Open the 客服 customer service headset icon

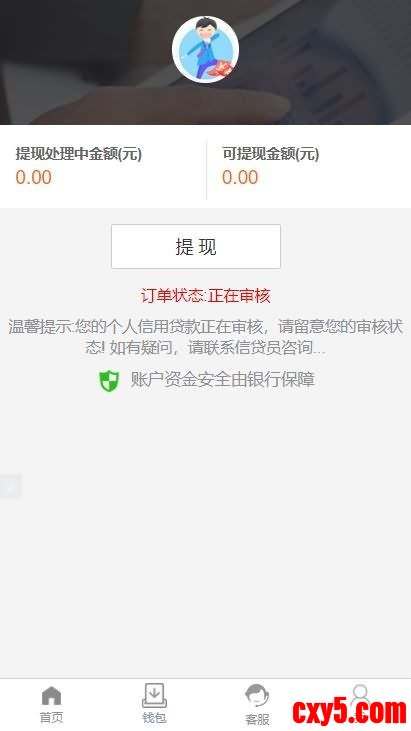point(257,696)
